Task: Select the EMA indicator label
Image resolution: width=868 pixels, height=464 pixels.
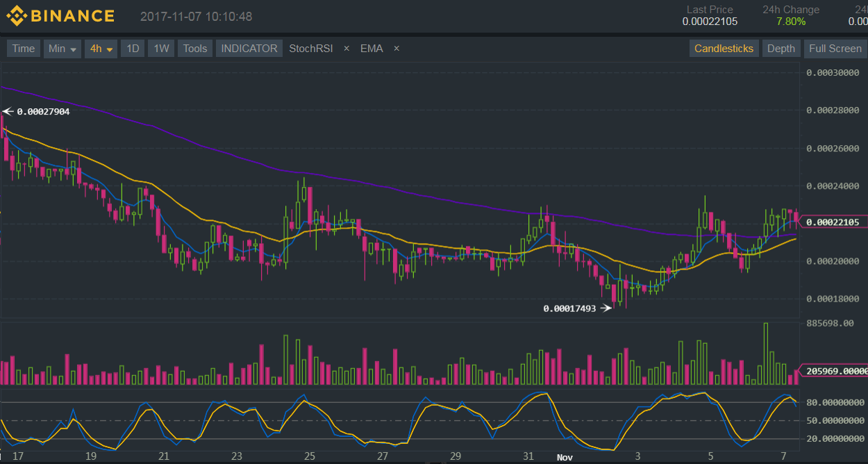Action: coord(372,49)
